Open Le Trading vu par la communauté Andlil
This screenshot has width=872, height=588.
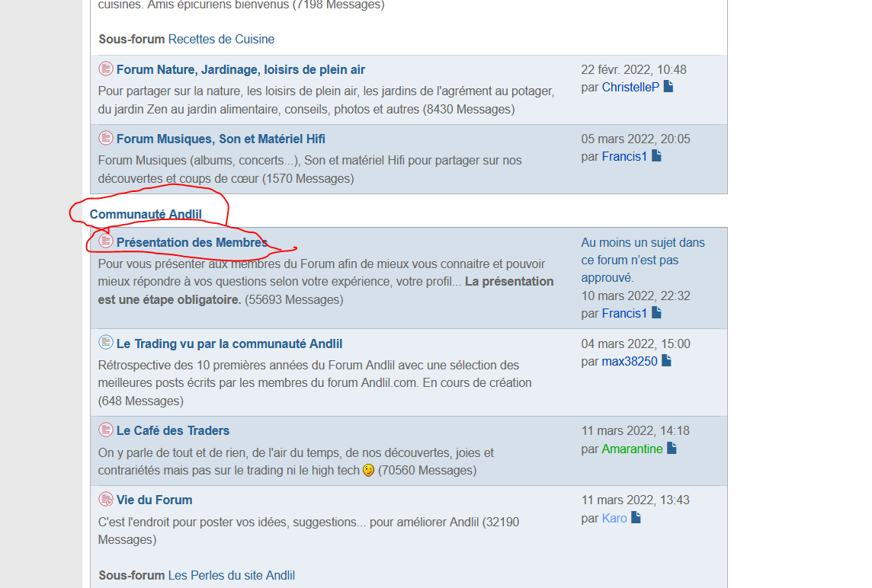point(229,344)
